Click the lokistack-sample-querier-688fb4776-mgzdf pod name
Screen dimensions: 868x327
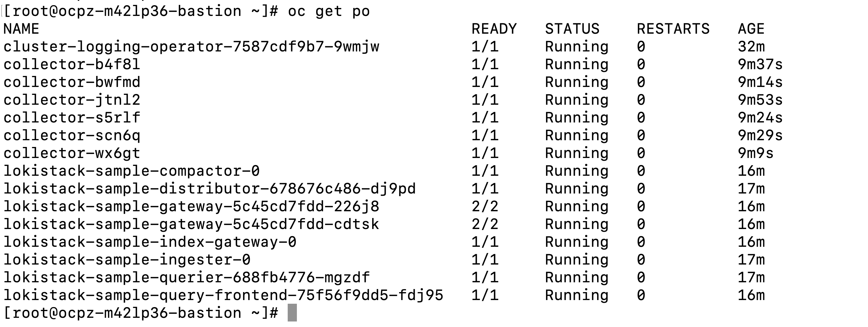coord(187,278)
